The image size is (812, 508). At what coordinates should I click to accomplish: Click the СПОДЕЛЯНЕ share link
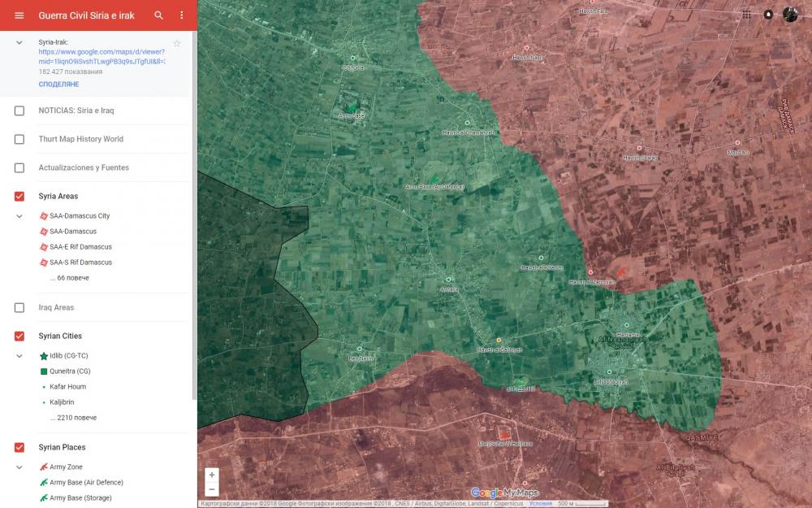point(58,85)
